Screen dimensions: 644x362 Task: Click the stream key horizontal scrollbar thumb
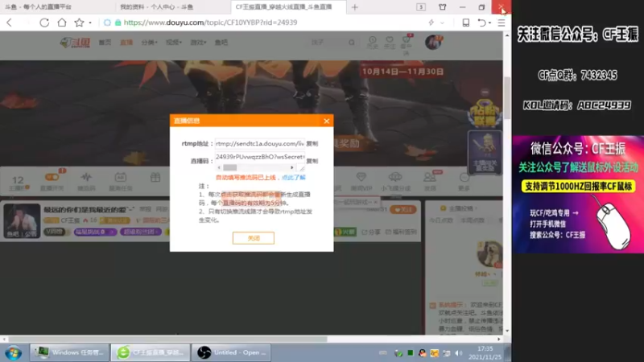[230, 167]
